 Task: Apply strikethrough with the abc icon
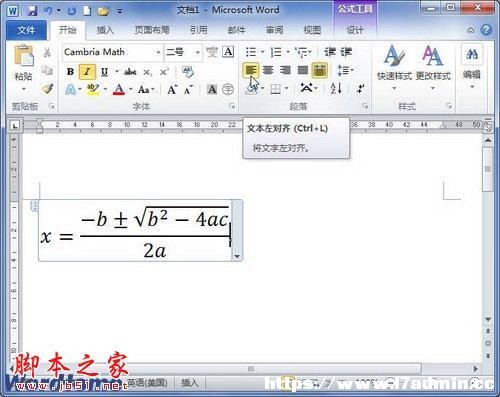click(x=130, y=72)
